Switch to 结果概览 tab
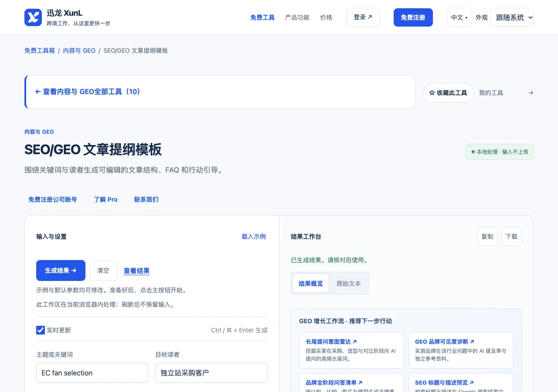Image resolution: width=558 pixels, height=392 pixels. pyautogui.click(x=311, y=284)
